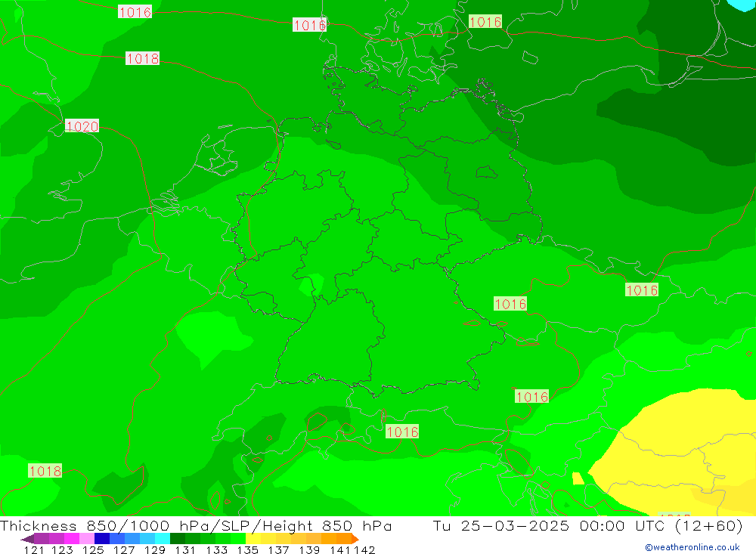Viewport: 756px width, 554px height.
Task: Click the purple left arrow on legend
Action: (27, 539)
